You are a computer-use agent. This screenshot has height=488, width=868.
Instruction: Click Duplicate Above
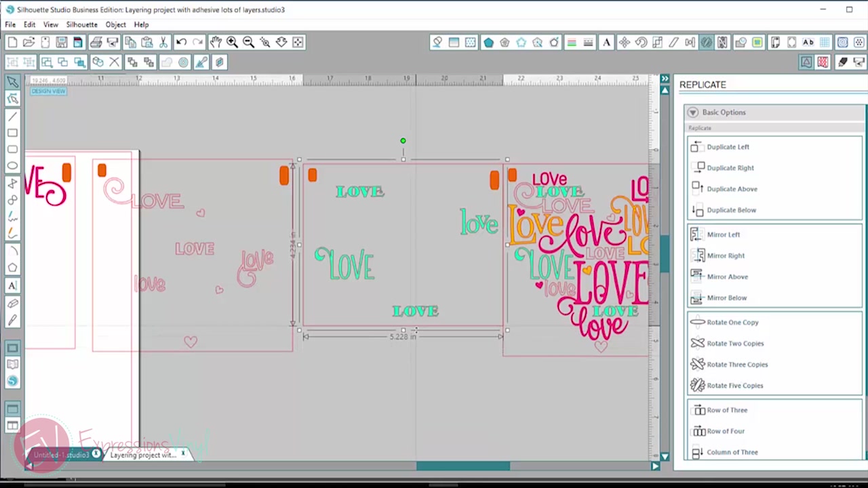(x=732, y=189)
